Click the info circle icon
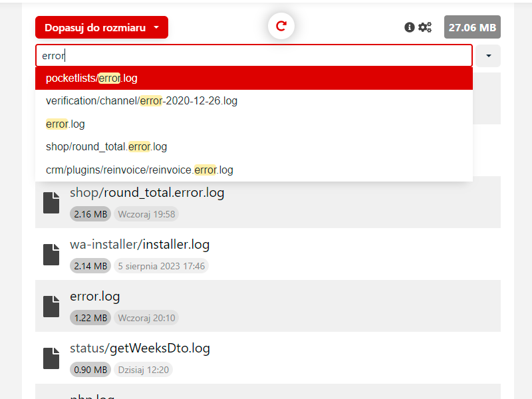 tap(410, 27)
